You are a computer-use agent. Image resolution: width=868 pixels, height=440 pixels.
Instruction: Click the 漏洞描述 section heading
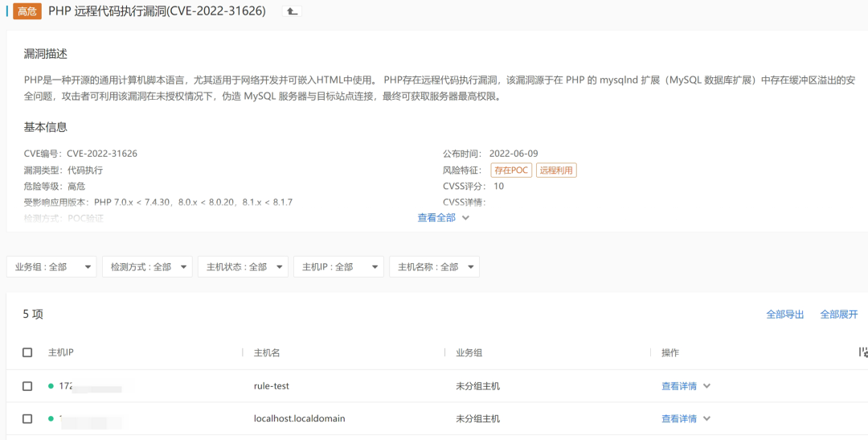pos(46,54)
